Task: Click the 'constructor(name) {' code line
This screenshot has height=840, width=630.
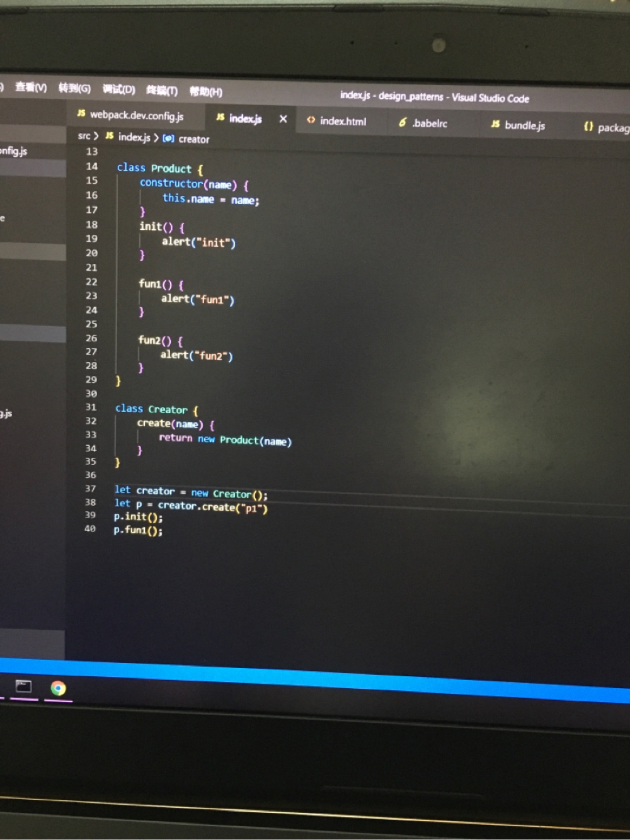Action: (194, 184)
